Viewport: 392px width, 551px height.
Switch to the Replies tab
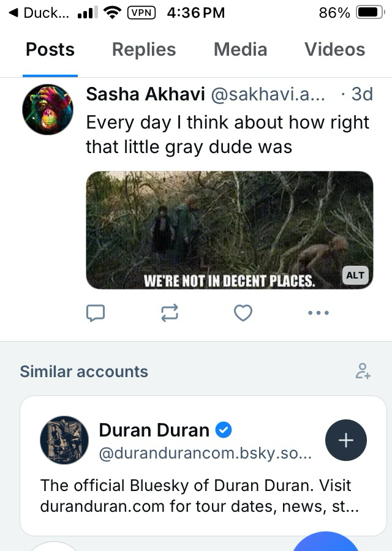144,50
